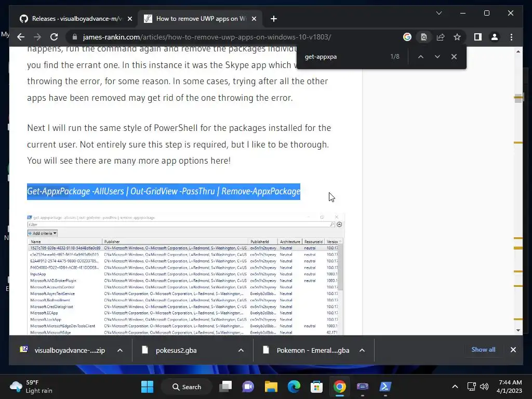This screenshot has width=532, height=399.
Task: Bookmark this page with the star icon
Action: point(457,37)
